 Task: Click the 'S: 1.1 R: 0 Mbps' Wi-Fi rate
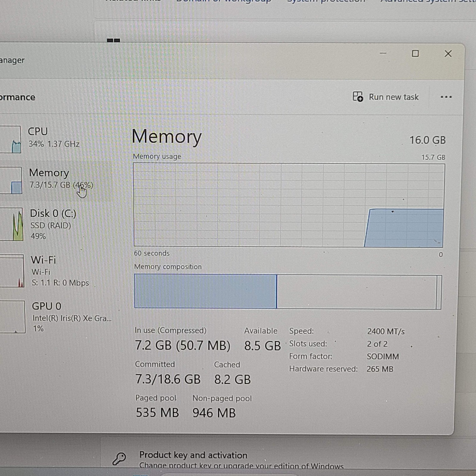pyautogui.click(x=60, y=283)
